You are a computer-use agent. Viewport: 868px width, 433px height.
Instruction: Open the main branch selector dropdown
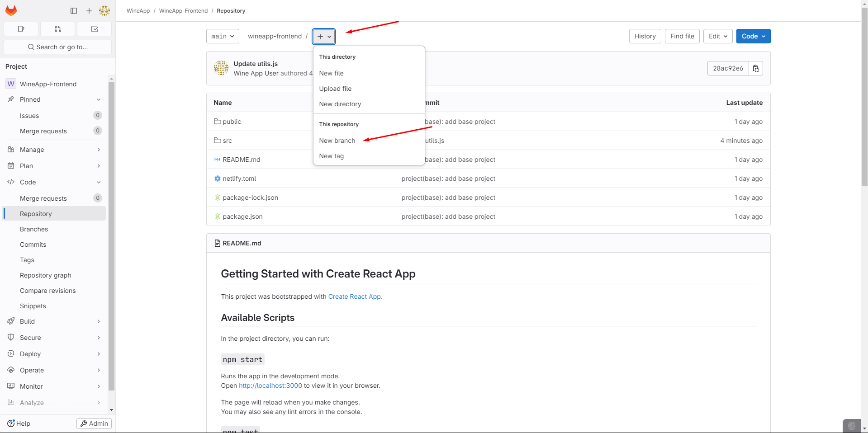coord(223,36)
